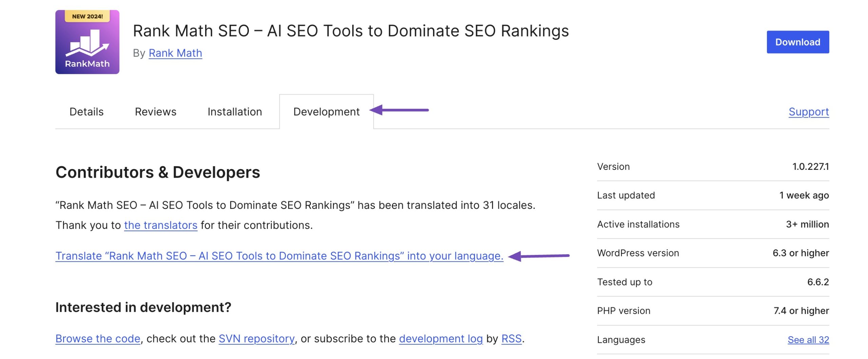Click the translated into 31 locales sentence
The width and height of the screenshot is (868, 359).
295,205
